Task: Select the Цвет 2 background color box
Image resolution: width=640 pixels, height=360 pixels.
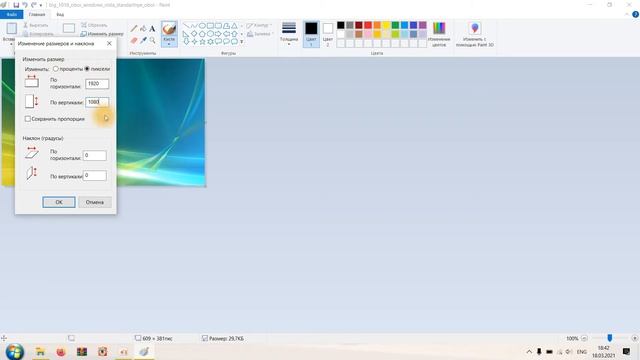Action: (x=328, y=34)
